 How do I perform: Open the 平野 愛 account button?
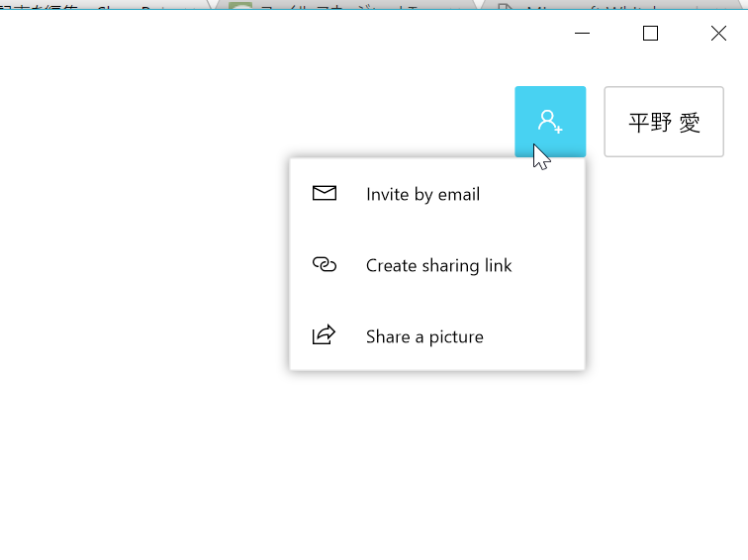pos(664,122)
